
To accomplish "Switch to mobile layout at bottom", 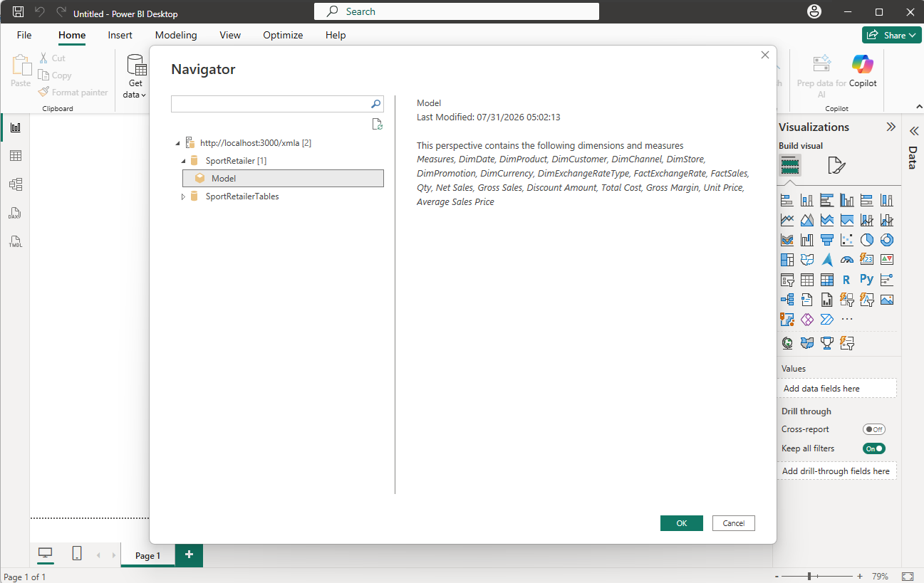I will click(77, 555).
